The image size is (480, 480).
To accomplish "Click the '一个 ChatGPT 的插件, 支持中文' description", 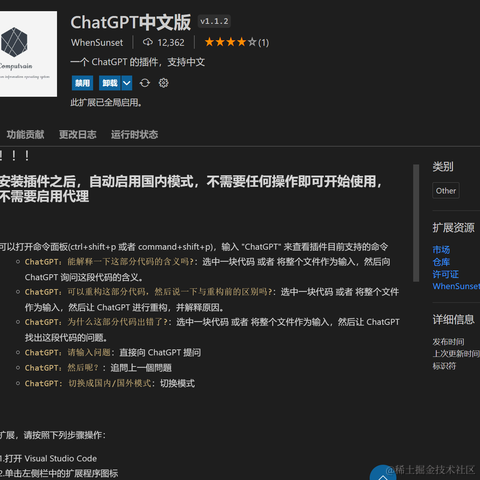I will 138,62.
